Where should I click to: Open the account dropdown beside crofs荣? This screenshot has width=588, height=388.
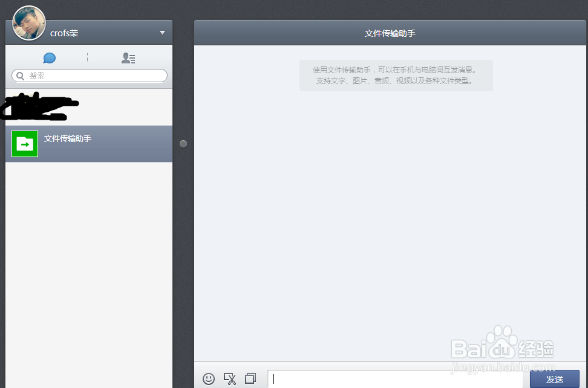pos(162,33)
